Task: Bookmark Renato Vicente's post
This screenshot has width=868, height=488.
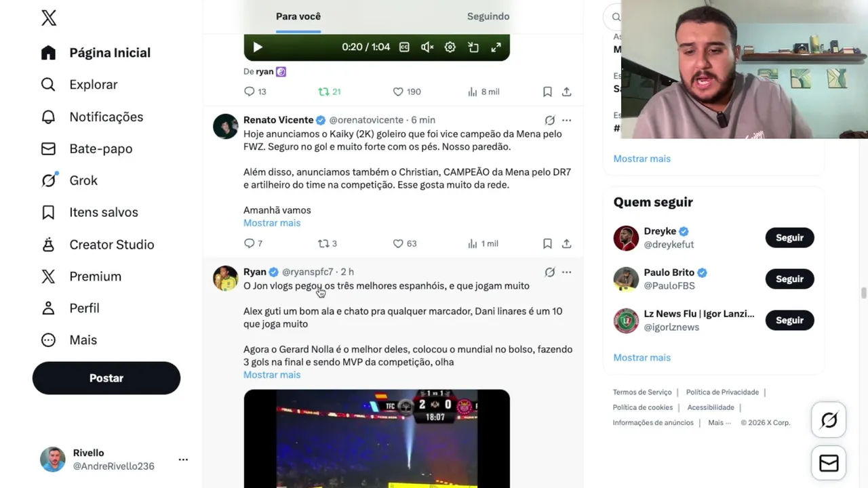Action: pyautogui.click(x=547, y=243)
